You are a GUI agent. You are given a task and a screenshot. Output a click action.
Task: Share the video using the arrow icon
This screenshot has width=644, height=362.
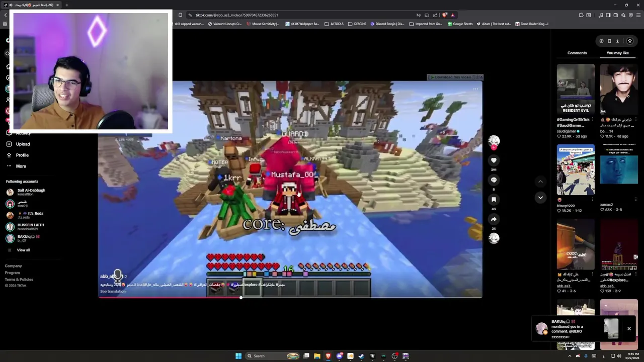coord(494,219)
